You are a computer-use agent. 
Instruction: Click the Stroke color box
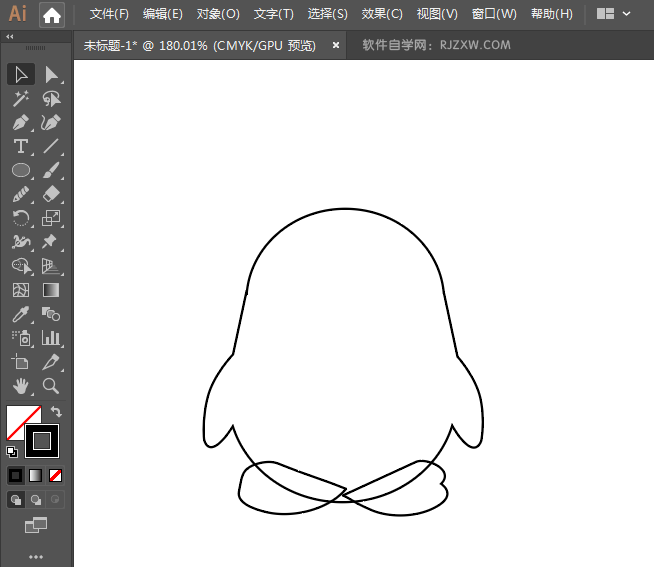pos(42,440)
